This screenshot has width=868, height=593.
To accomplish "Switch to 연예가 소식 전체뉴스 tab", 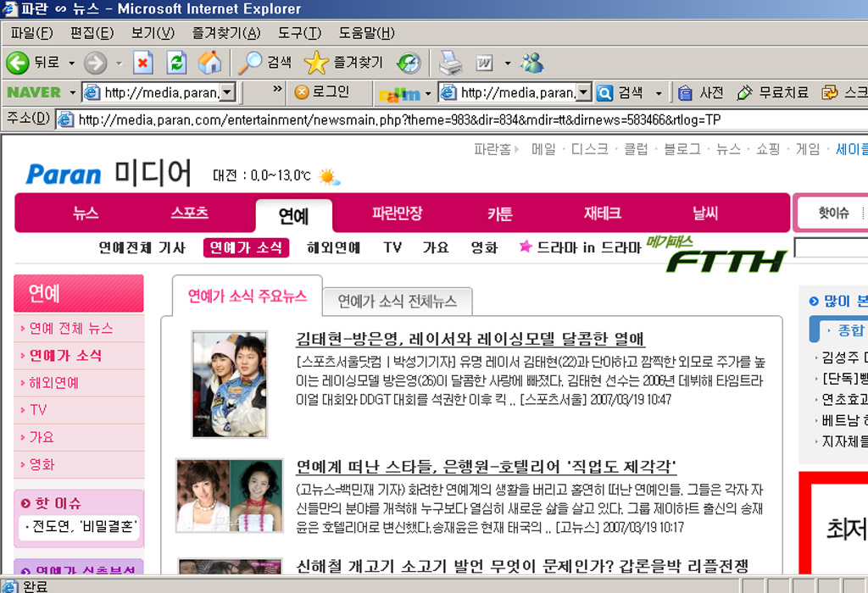I will tap(397, 301).
